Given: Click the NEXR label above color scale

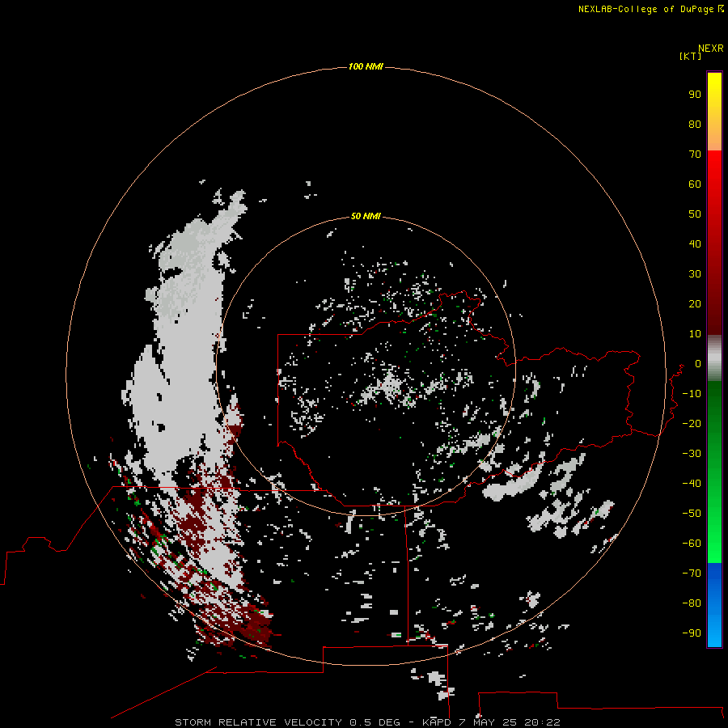Looking at the screenshot, I should pyautogui.click(x=711, y=49).
